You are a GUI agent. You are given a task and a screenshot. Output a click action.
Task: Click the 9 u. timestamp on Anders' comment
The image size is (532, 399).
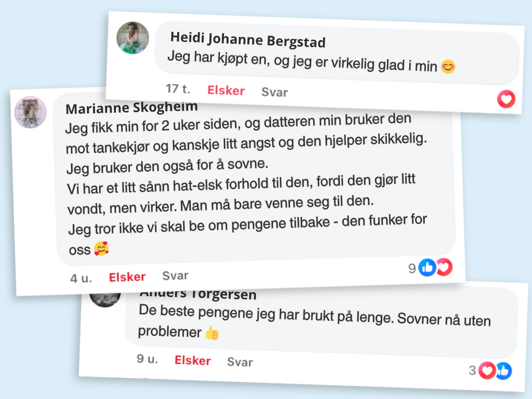click(148, 359)
